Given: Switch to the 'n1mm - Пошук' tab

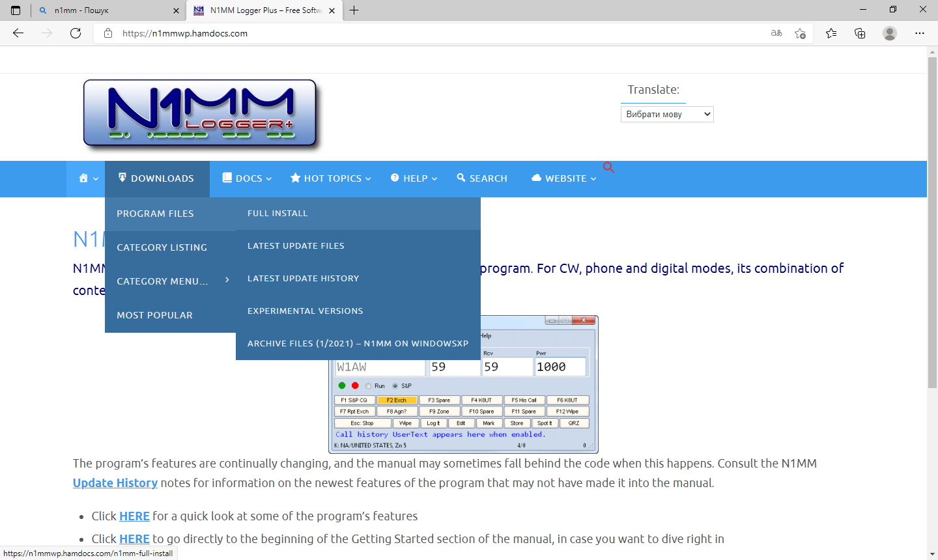Looking at the screenshot, I should 108,10.
